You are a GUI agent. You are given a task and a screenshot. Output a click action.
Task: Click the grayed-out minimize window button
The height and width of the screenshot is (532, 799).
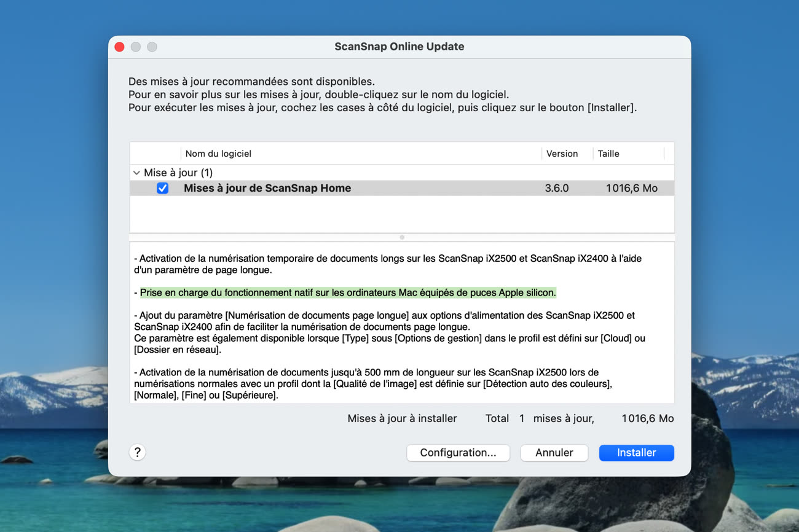tap(136, 47)
